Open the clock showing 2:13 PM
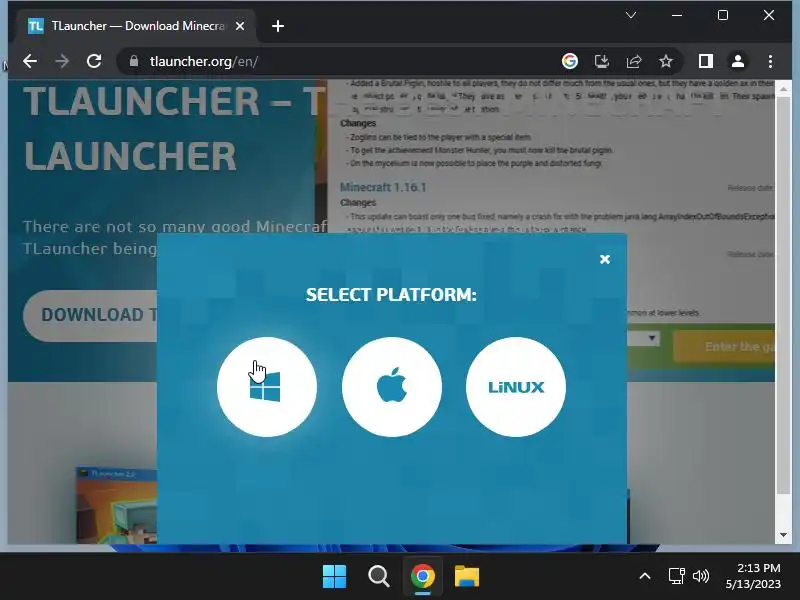Image resolution: width=800 pixels, height=600 pixels. [x=753, y=576]
